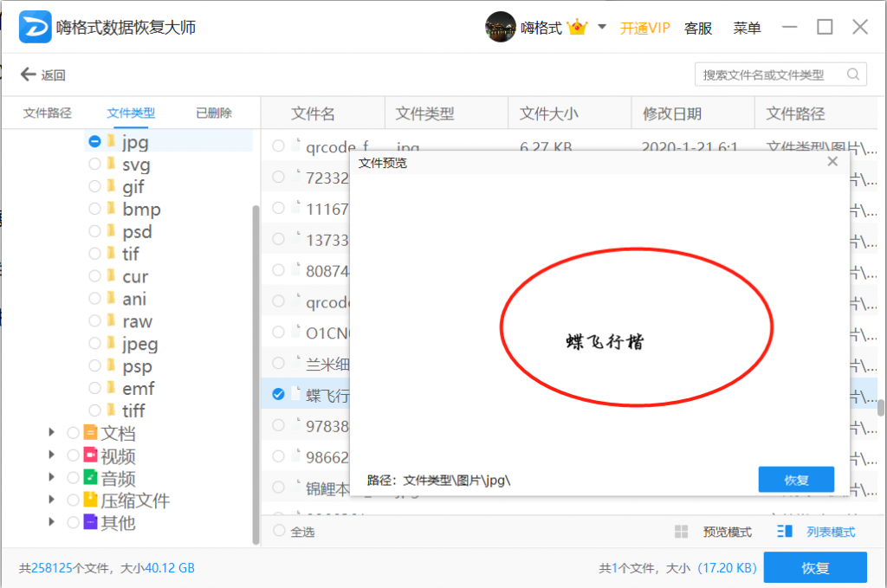The width and height of the screenshot is (887, 588).
Task: Click the psd folder icon
Action: (x=112, y=230)
